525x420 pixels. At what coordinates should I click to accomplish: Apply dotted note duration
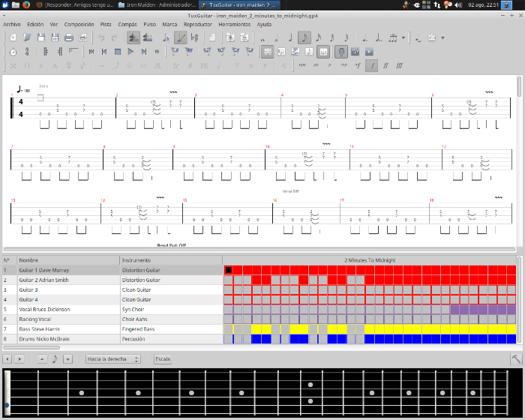(364, 37)
